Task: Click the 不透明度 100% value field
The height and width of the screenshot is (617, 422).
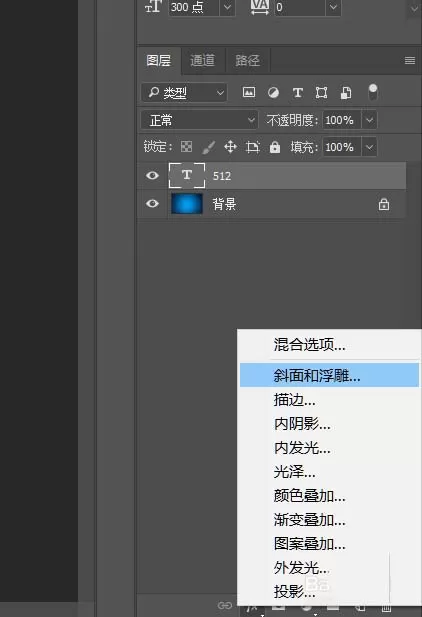Action: 342,120
